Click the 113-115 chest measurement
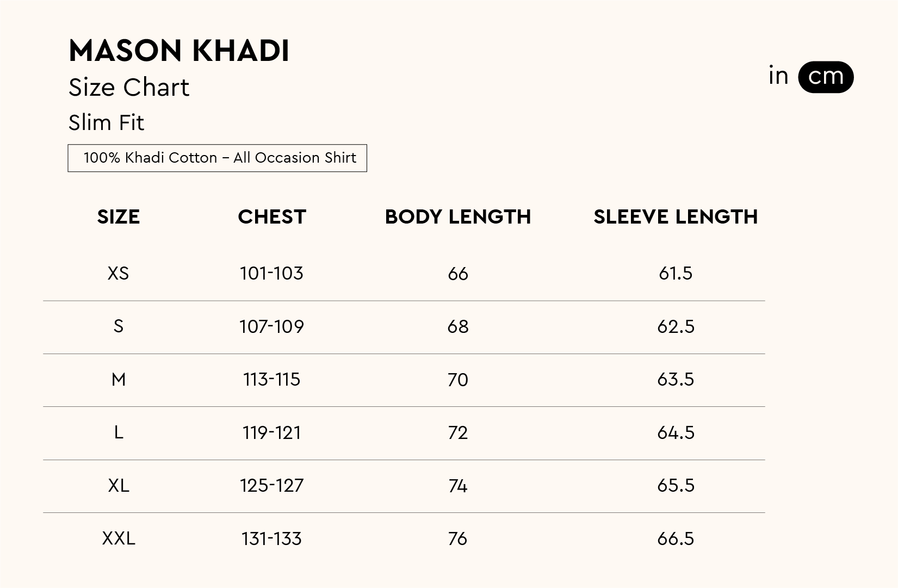The height and width of the screenshot is (588, 898). coord(271,379)
